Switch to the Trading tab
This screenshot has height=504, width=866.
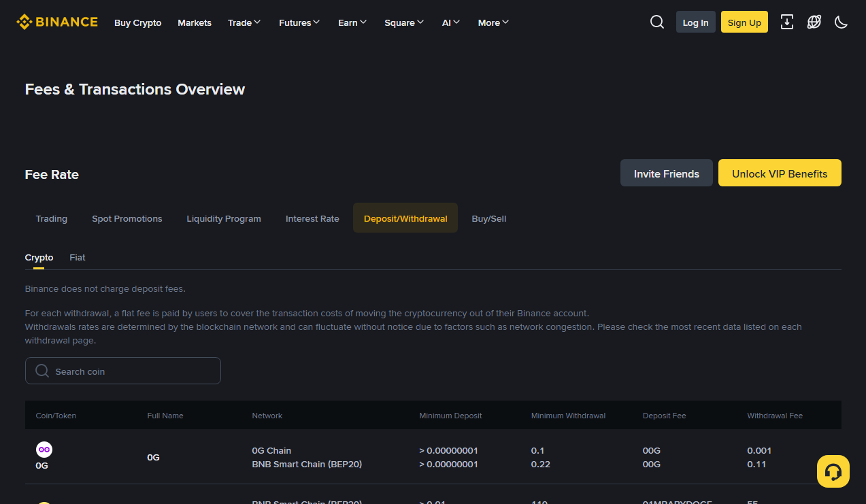(52, 218)
